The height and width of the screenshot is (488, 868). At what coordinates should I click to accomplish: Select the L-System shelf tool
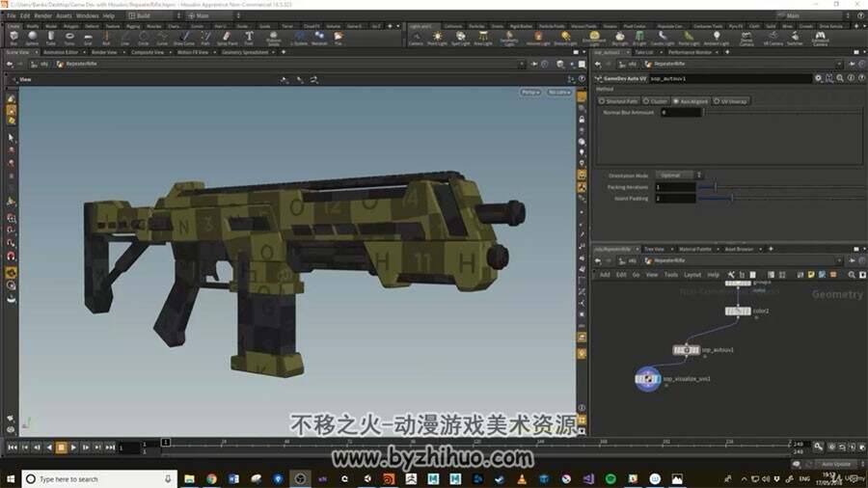300,38
